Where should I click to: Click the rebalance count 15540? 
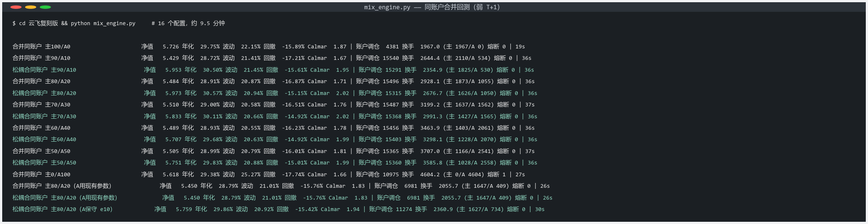pyautogui.click(x=391, y=58)
